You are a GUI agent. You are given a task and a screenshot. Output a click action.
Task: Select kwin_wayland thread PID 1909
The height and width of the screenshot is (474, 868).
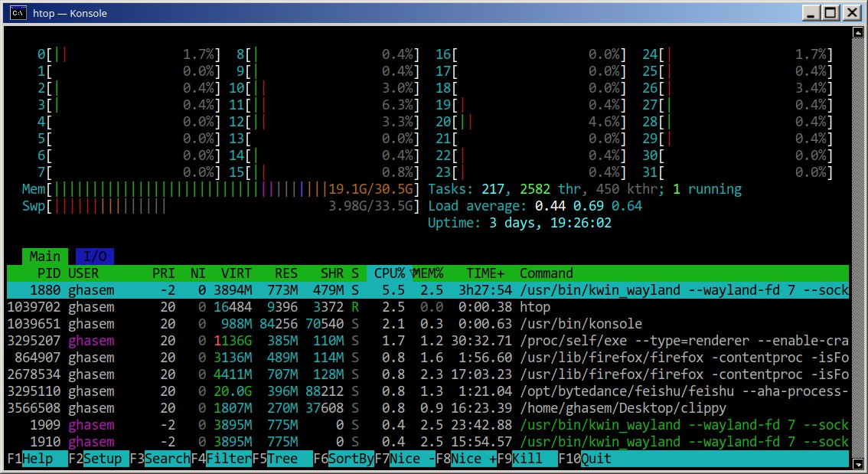coord(427,425)
